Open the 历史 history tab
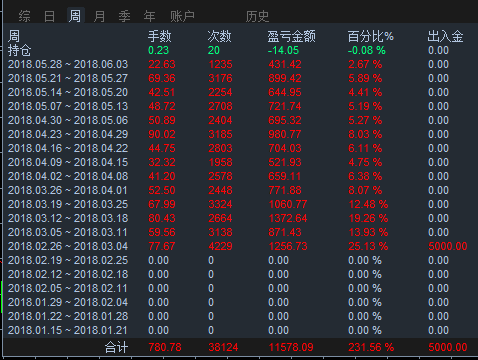Image resolution: width=478 pixels, height=360 pixels. point(257,16)
